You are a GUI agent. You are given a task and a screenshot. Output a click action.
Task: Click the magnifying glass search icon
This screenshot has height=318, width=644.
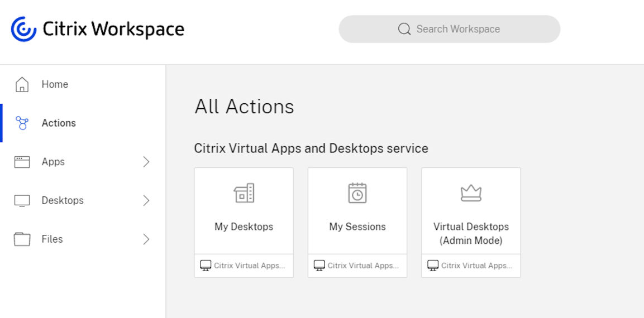pyautogui.click(x=404, y=29)
